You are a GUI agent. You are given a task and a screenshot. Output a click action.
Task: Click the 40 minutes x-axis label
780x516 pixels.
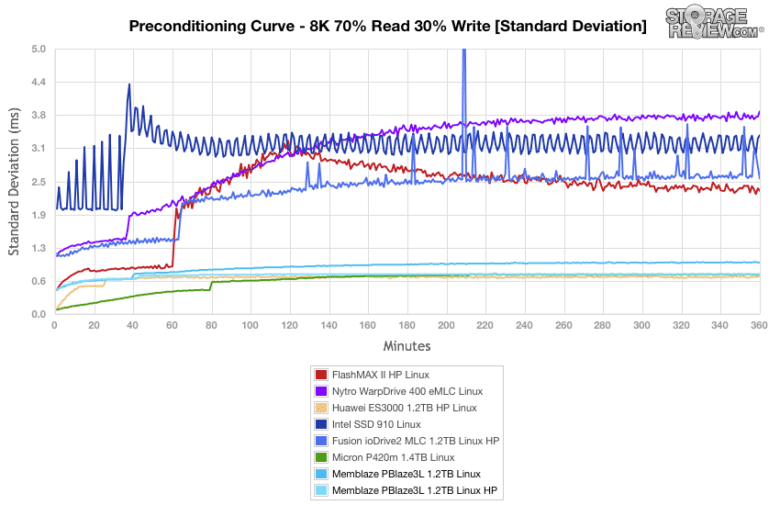point(132,325)
